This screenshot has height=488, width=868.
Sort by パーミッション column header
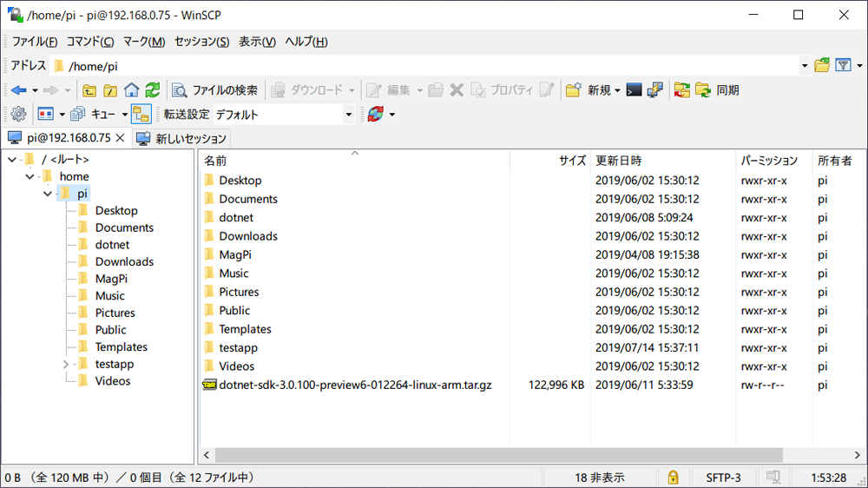pos(773,161)
